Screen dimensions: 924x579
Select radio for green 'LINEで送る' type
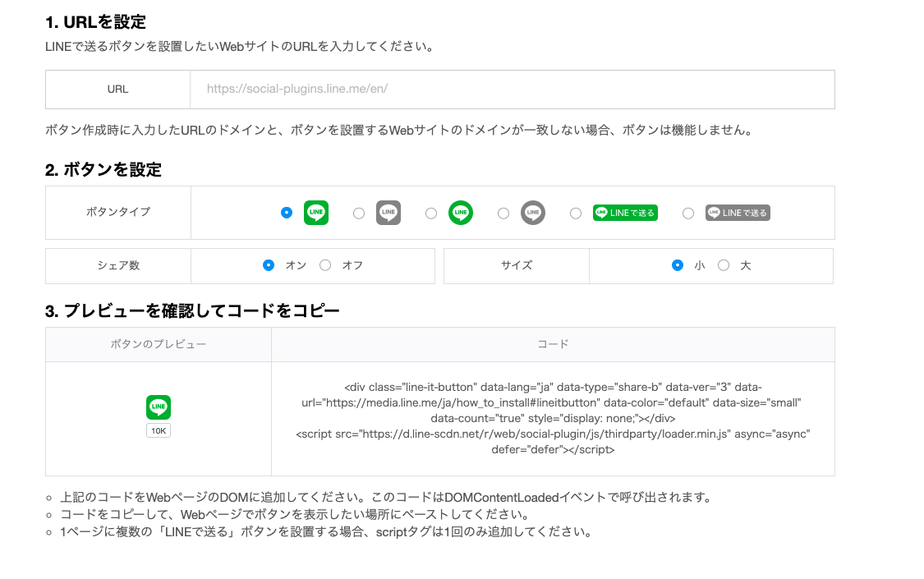coord(576,214)
